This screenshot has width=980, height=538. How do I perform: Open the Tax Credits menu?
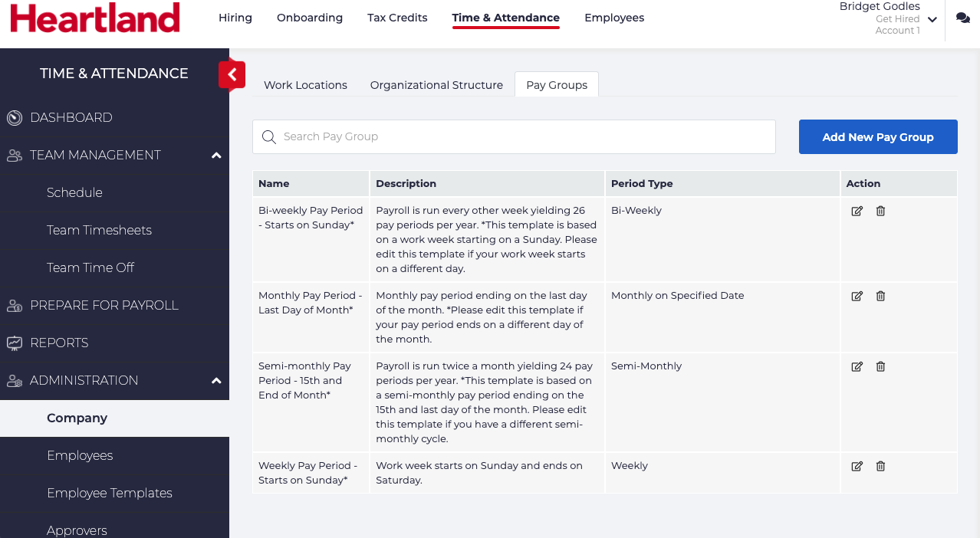[x=397, y=18]
